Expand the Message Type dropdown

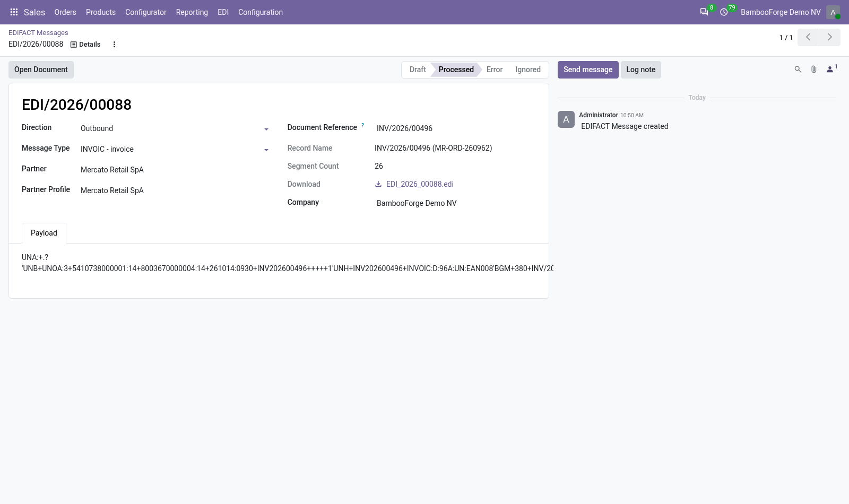pyautogui.click(x=266, y=150)
